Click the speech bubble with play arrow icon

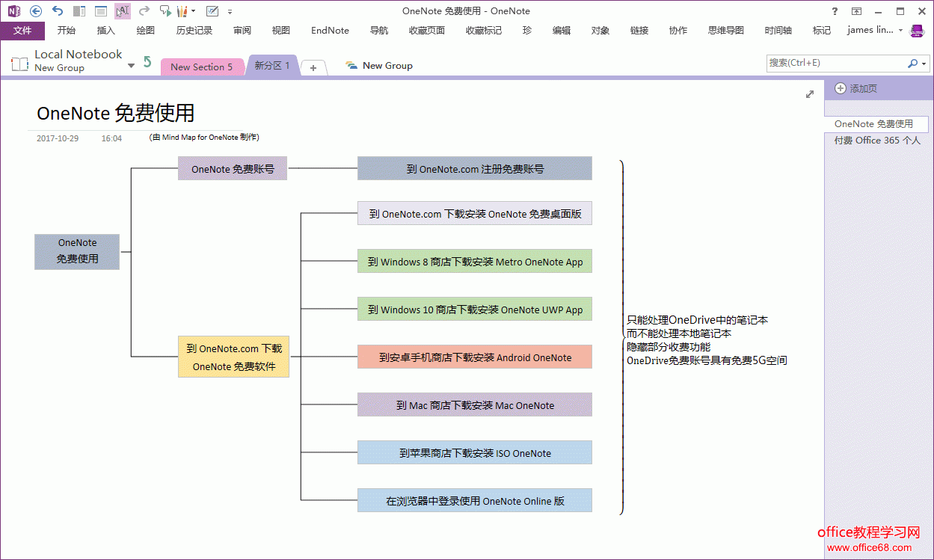point(165,11)
